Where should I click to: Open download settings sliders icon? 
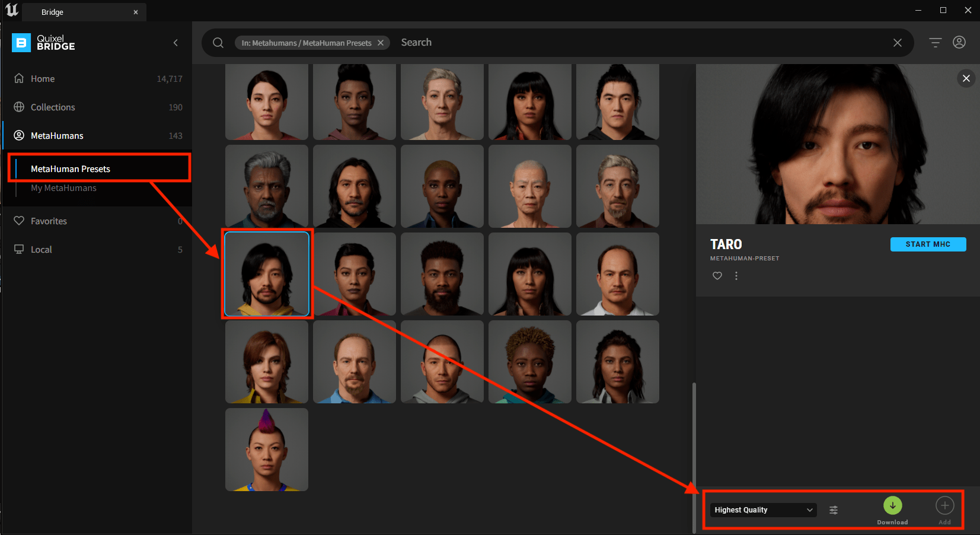(x=834, y=510)
